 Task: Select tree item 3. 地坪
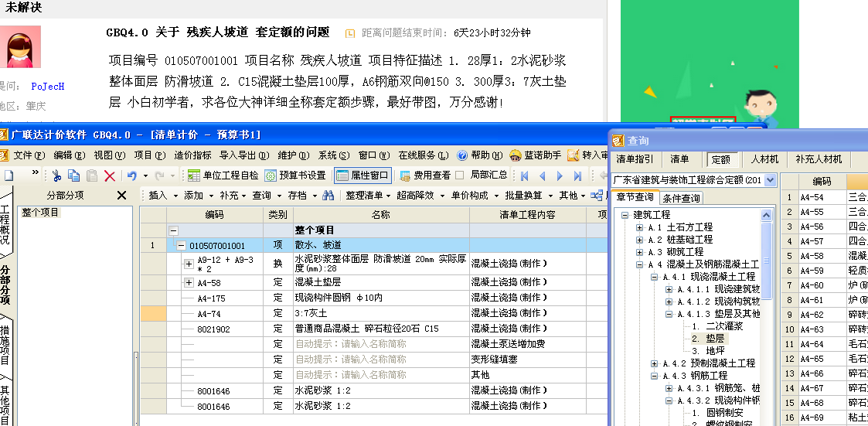[708, 351]
